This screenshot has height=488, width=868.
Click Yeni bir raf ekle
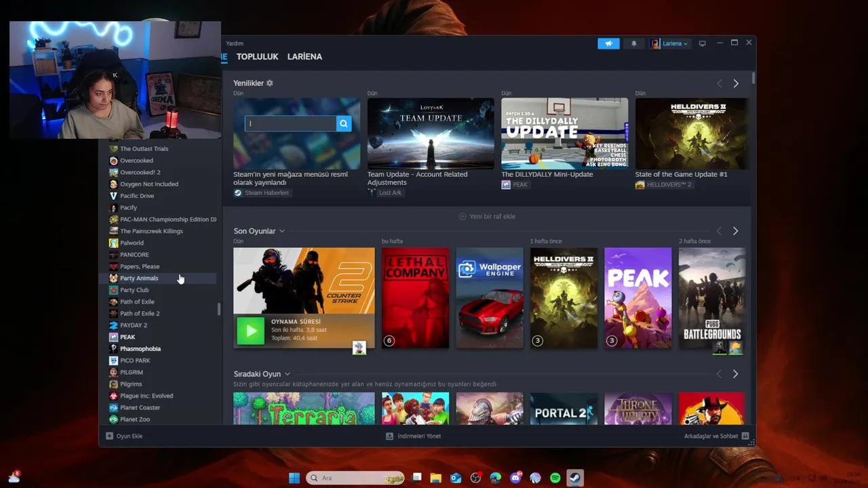(487, 216)
